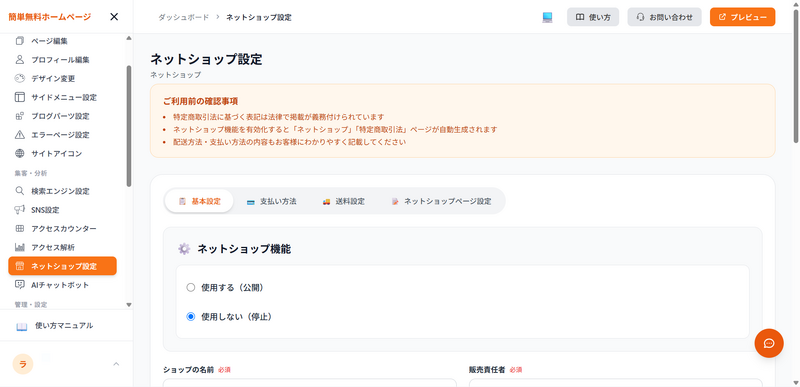
Task: Close the sidebar with the X button
Action: [114, 17]
